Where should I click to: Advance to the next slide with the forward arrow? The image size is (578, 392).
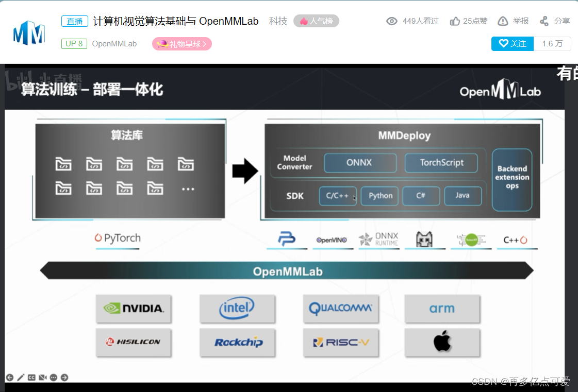pos(64,378)
